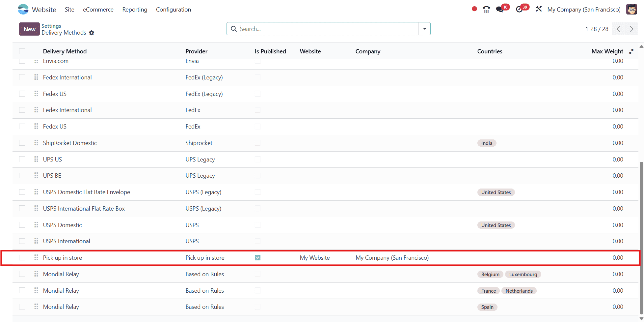Image resolution: width=644 pixels, height=322 pixels.
Task: Click drag handle of ShipRocket Domestic row
Action: tap(36, 143)
